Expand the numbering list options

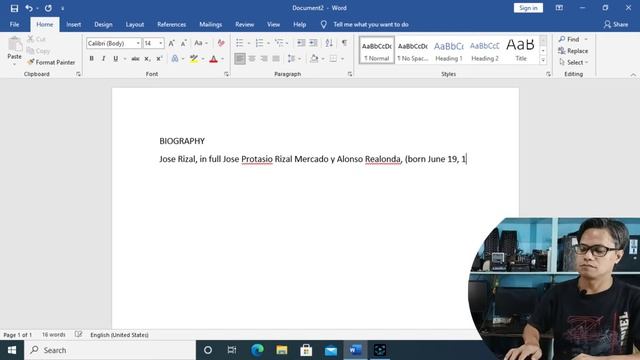269,43
